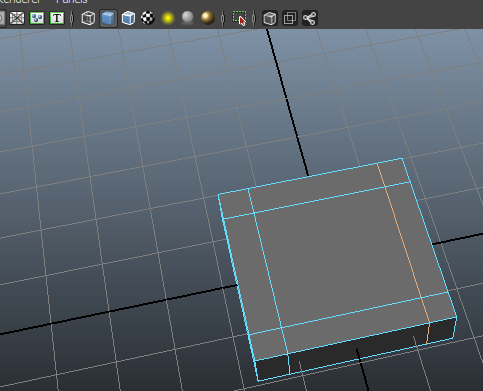The height and width of the screenshot is (391, 483).
Task: Enable Wireframe on Shaded mode
Action: [x=128, y=18]
